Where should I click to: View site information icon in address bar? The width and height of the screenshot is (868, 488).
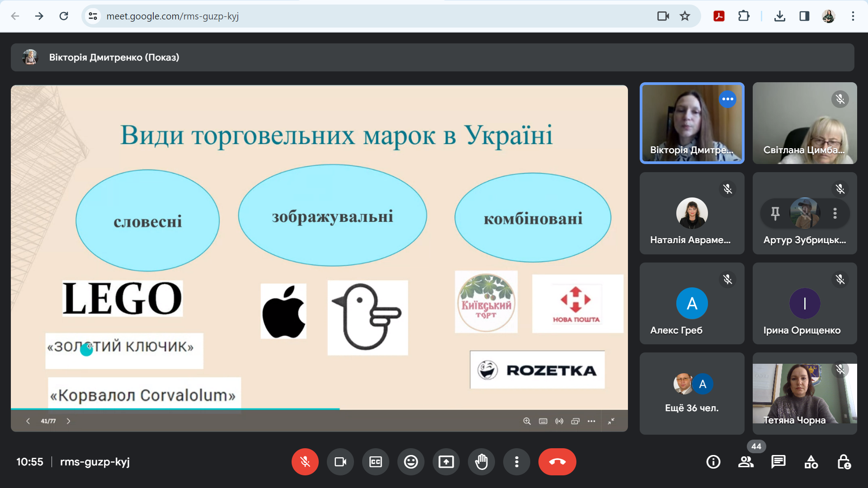tap(93, 16)
